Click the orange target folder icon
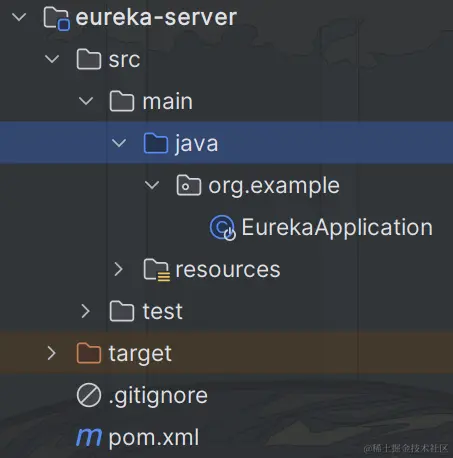The image size is (453, 458). [89, 353]
